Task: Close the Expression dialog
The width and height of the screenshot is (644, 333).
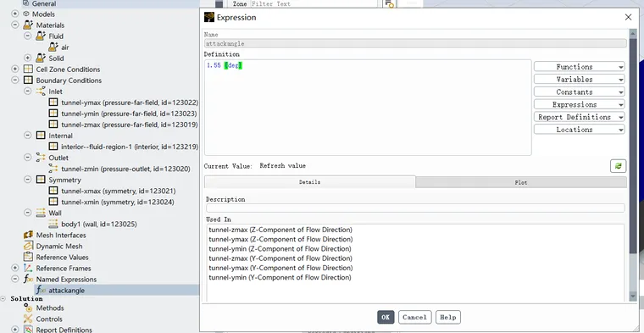Action: coord(628,17)
